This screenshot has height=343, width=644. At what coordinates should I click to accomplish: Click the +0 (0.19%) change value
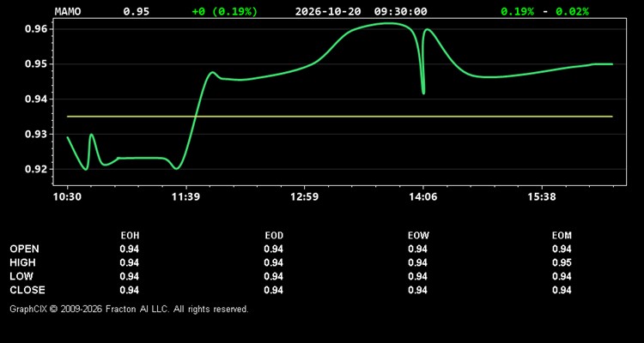pyautogui.click(x=225, y=11)
